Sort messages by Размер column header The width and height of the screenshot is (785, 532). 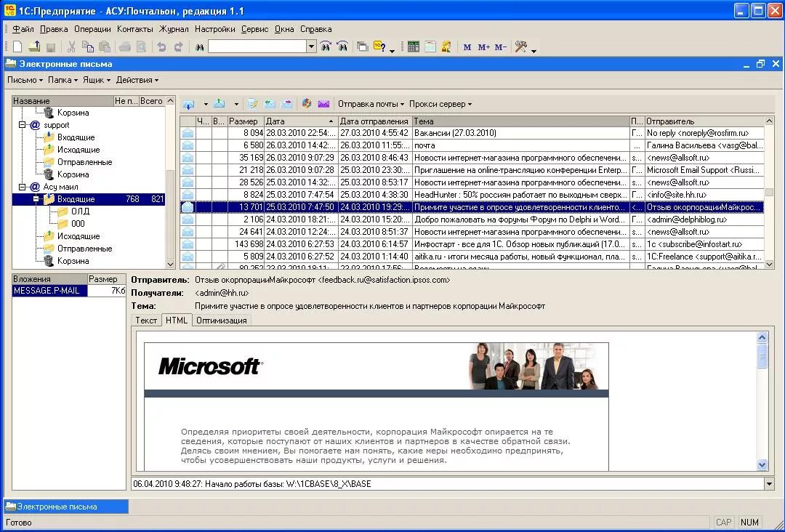[246, 121]
